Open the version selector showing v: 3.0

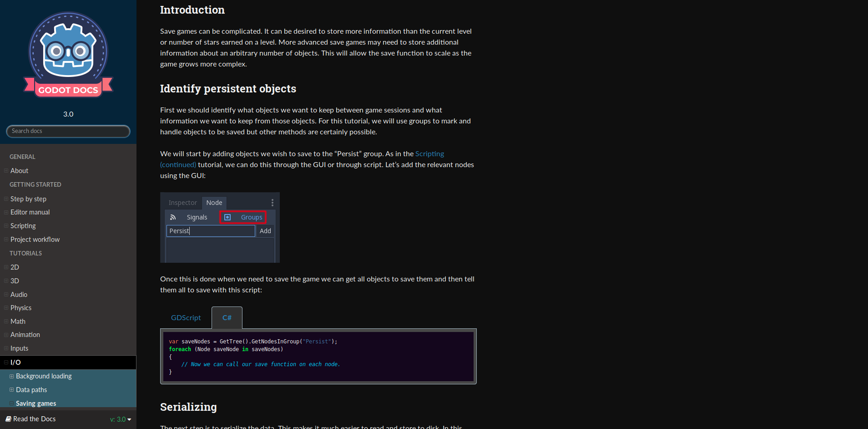[120, 419]
